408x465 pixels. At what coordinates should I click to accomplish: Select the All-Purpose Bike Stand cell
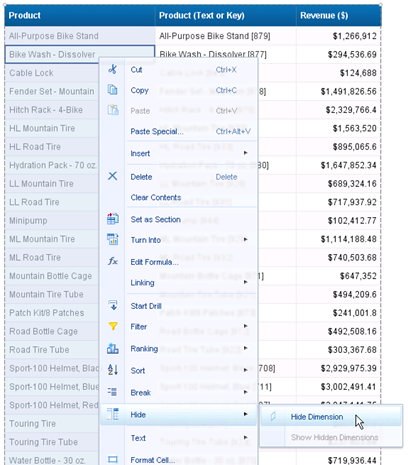[80, 36]
